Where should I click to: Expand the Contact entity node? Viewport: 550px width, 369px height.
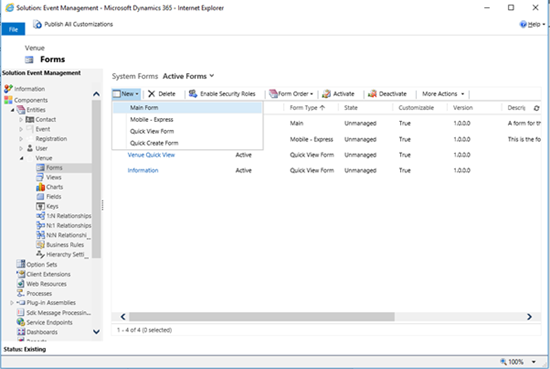click(21, 120)
